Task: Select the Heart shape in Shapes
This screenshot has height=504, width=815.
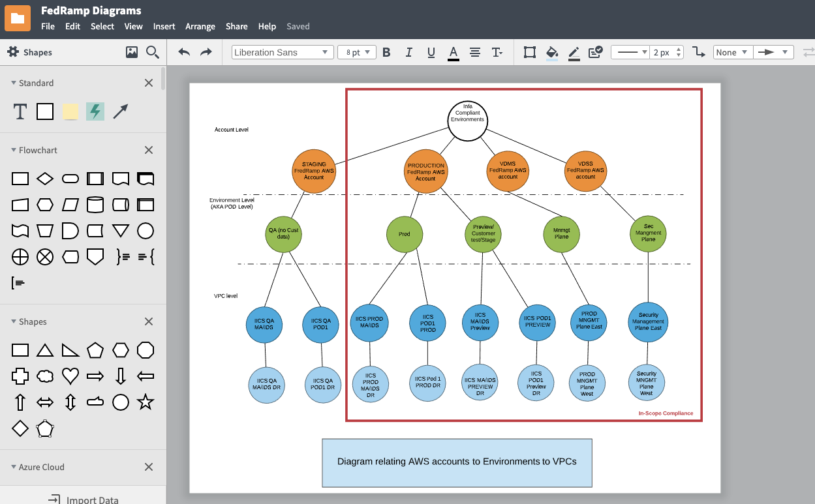Action: (70, 376)
